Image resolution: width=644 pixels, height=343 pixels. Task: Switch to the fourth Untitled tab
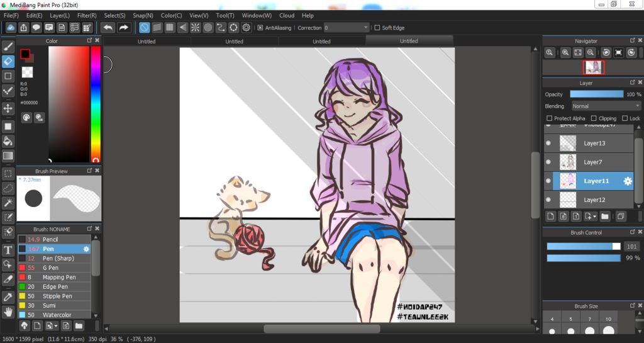(x=409, y=41)
